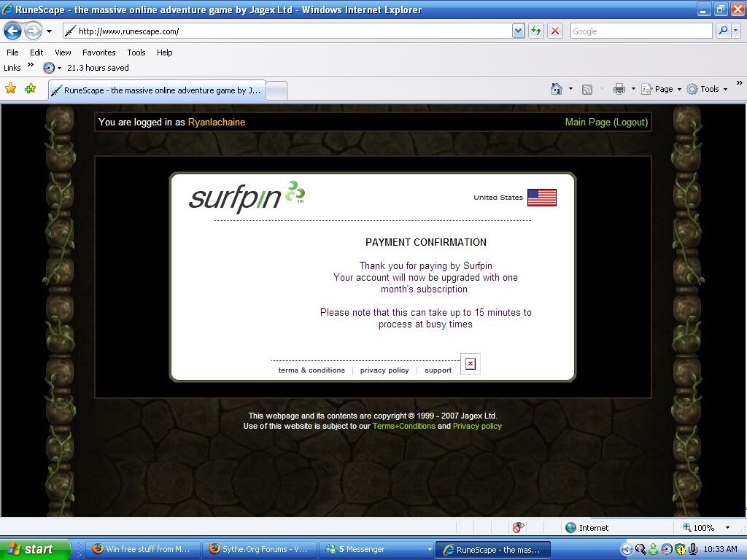The width and height of the screenshot is (747, 560).
Task: Click the microphone tray icon
Action: [x=693, y=550]
